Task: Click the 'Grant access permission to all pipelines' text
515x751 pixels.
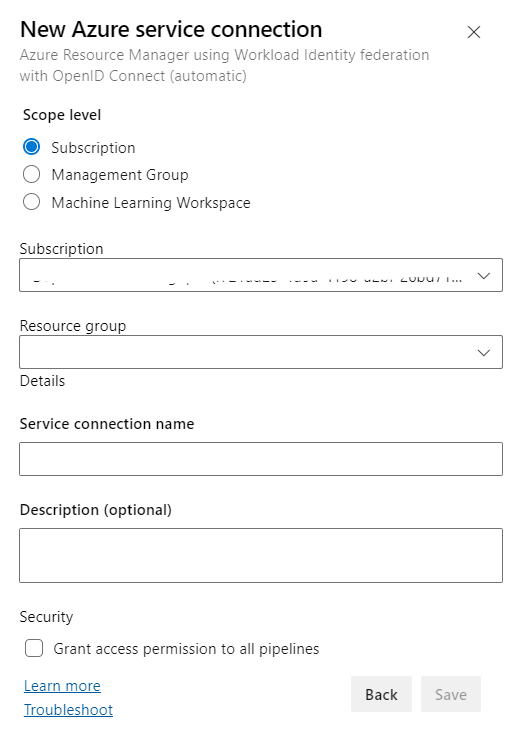Action: [x=186, y=649]
